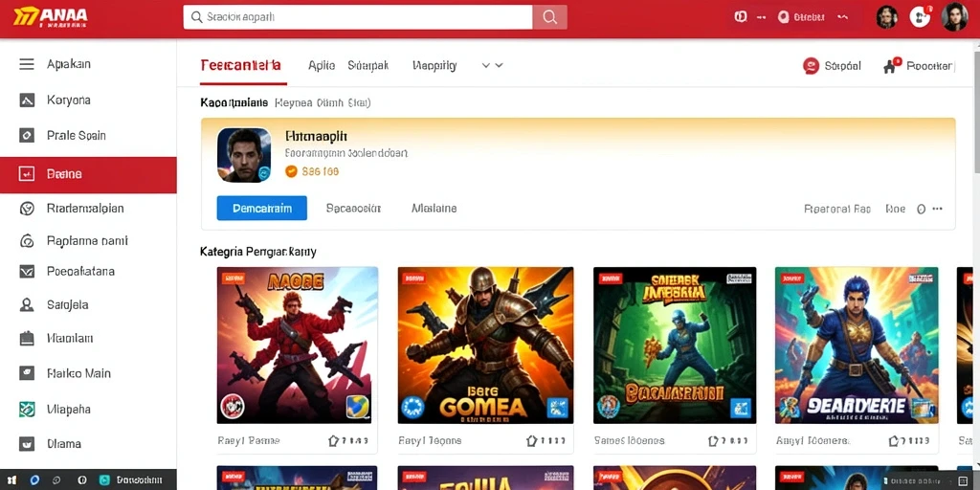
Task: Click the white round badge icon in header
Action: tap(920, 17)
